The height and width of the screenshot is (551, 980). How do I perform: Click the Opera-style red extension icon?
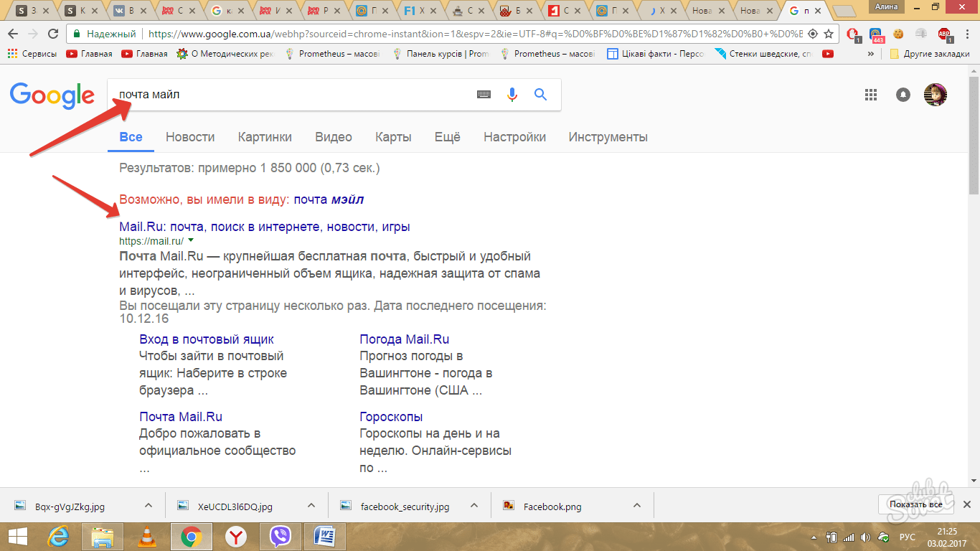[x=853, y=34]
